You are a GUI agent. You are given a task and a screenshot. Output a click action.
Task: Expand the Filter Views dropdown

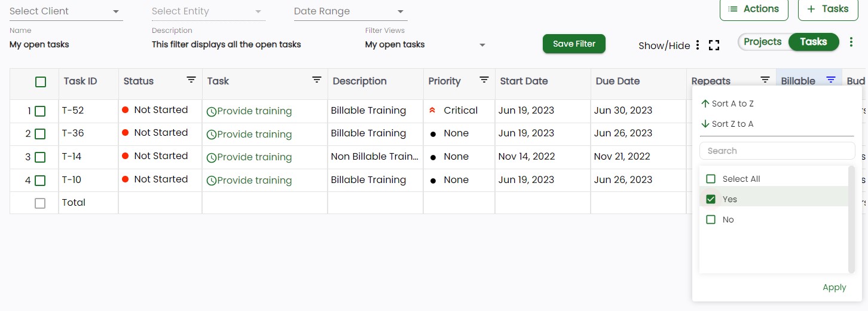[x=425, y=45]
